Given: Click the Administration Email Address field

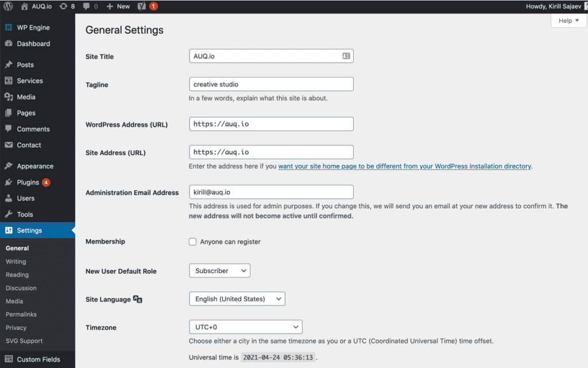Looking at the screenshot, I should coord(271,192).
